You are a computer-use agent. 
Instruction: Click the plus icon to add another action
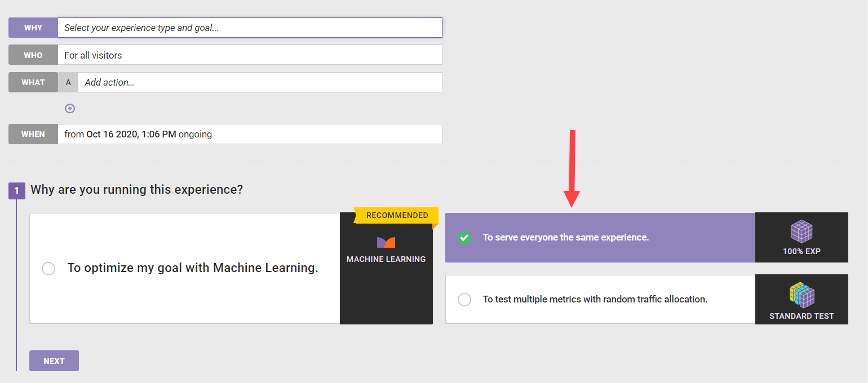[70, 108]
